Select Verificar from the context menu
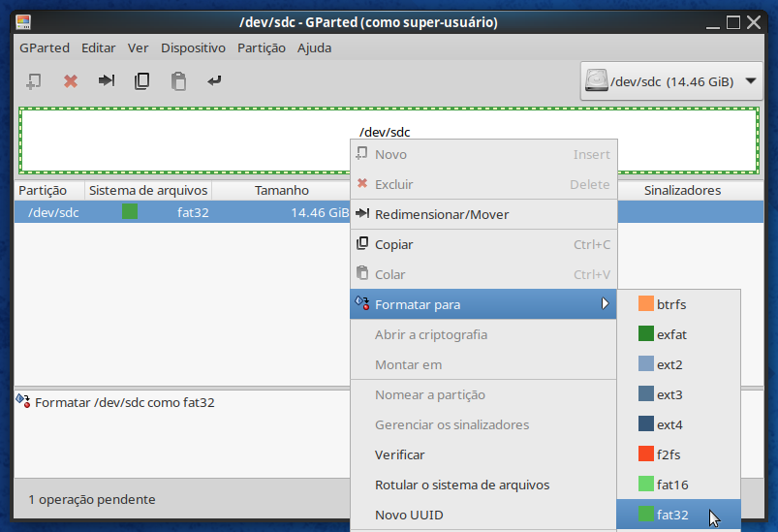778x532 pixels. [x=483, y=455]
